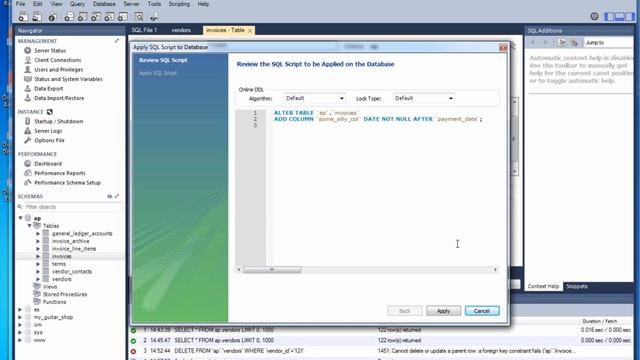Click the Data Export icon
Viewport: 640px width, 360px height.
coord(27,88)
